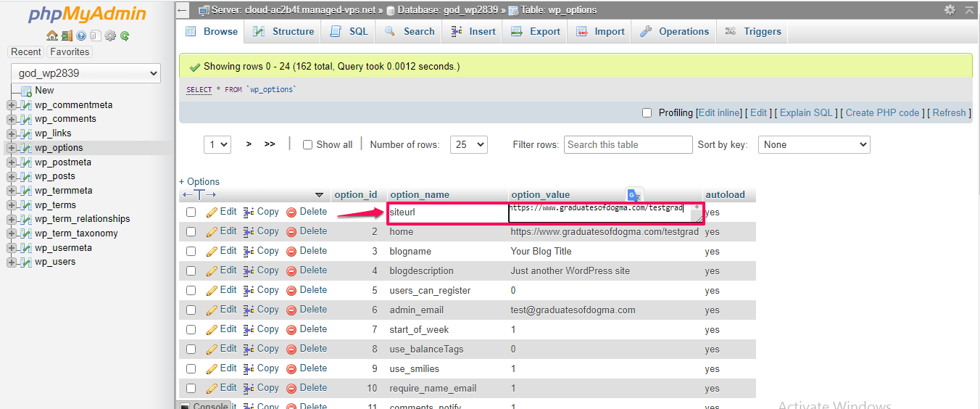Click Copy icon in the home row

[249, 231]
